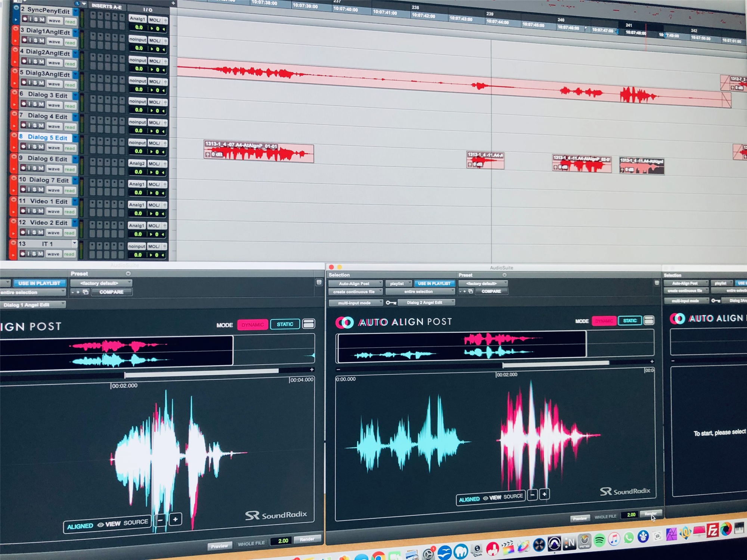Open the track name dropdown arrow on IT 1
This screenshot has height=560, width=747.
click(74, 243)
